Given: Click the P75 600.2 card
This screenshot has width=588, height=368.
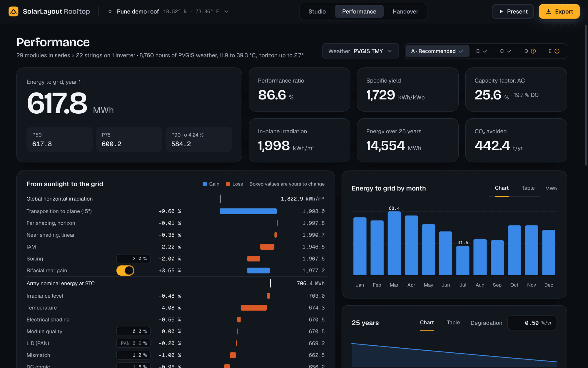Looking at the screenshot, I should point(129,140).
